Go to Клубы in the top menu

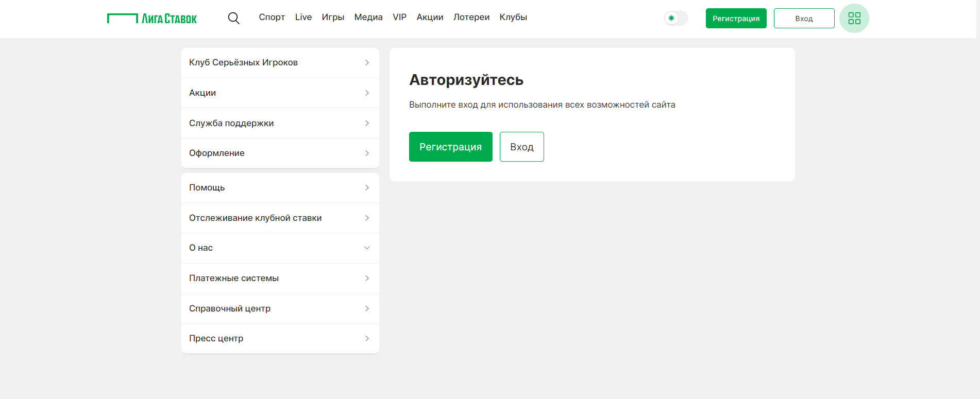pyautogui.click(x=513, y=17)
